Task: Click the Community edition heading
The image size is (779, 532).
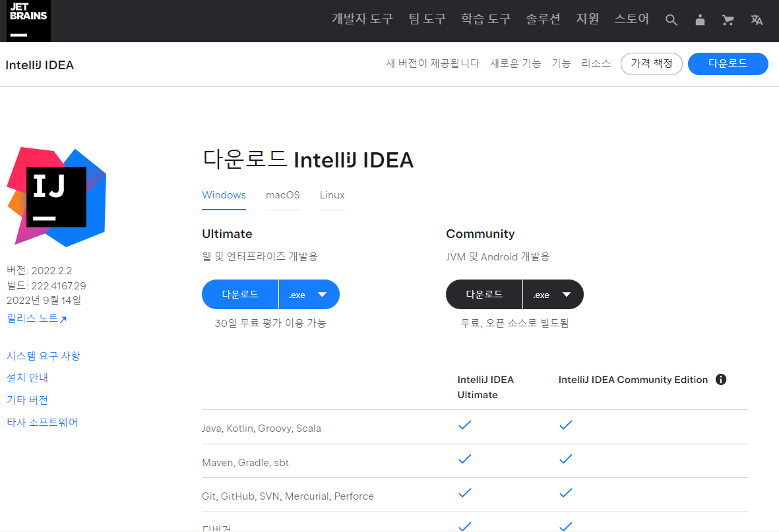Action: pyautogui.click(x=480, y=234)
